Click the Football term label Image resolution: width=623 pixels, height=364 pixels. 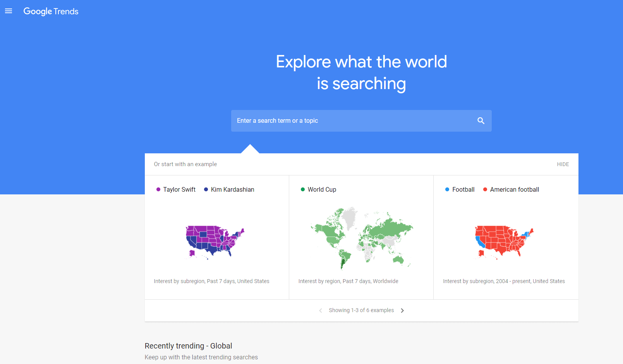(x=463, y=189)
